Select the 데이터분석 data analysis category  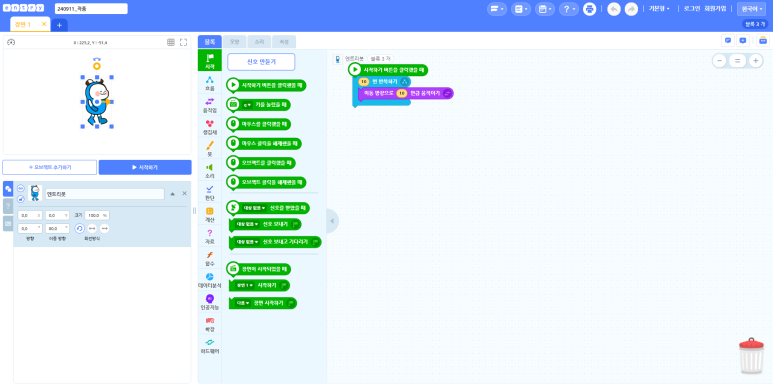[x=210, y=280]
